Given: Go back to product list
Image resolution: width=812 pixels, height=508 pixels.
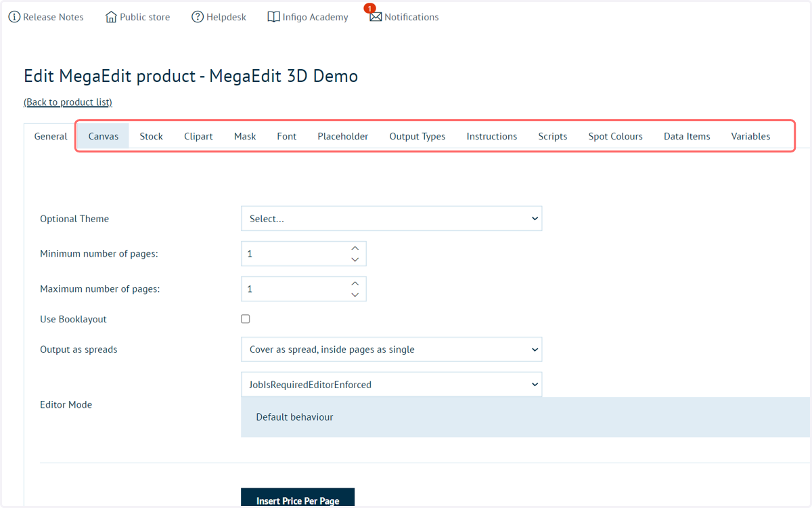Looking at the screenshot, I should pyautogui.click(x=68, y=102).
